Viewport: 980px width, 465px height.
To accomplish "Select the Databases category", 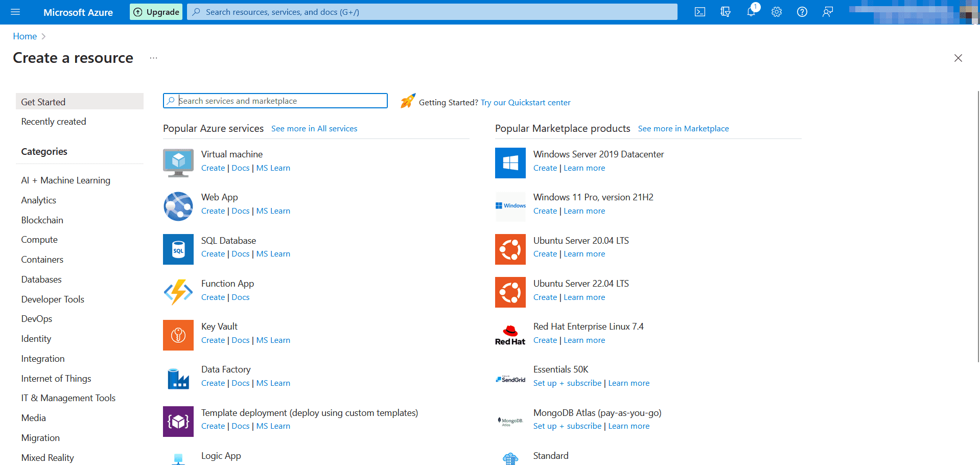I will tap(41, 279).
